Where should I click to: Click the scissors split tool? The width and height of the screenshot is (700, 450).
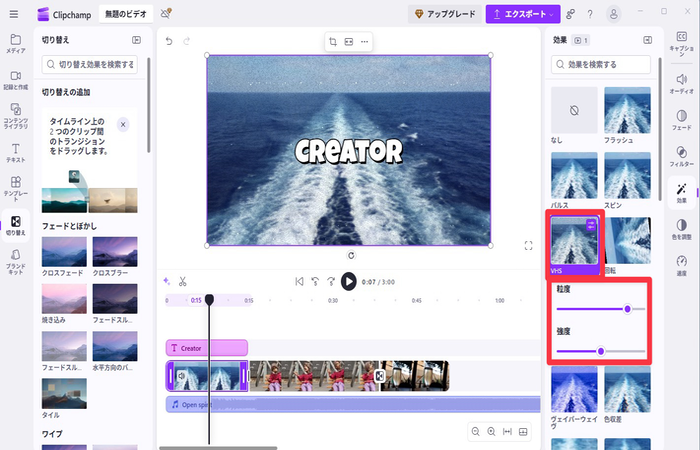tap(183, 281)
